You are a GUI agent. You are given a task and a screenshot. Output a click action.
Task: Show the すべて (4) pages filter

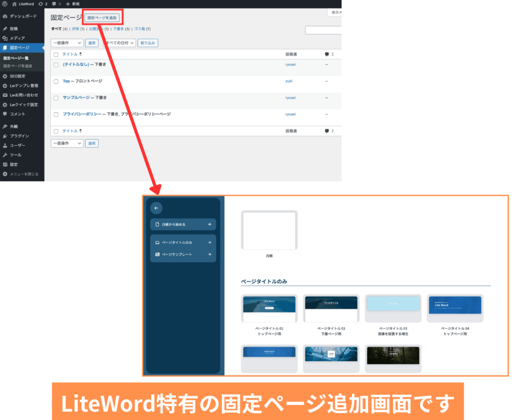click(x=59, y=29)
